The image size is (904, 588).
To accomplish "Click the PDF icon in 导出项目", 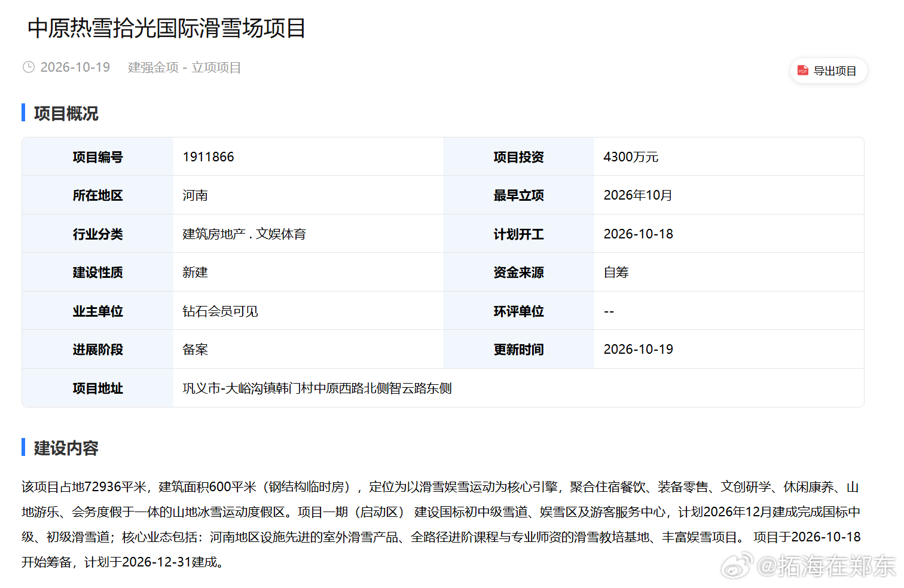I will (803, 71).
